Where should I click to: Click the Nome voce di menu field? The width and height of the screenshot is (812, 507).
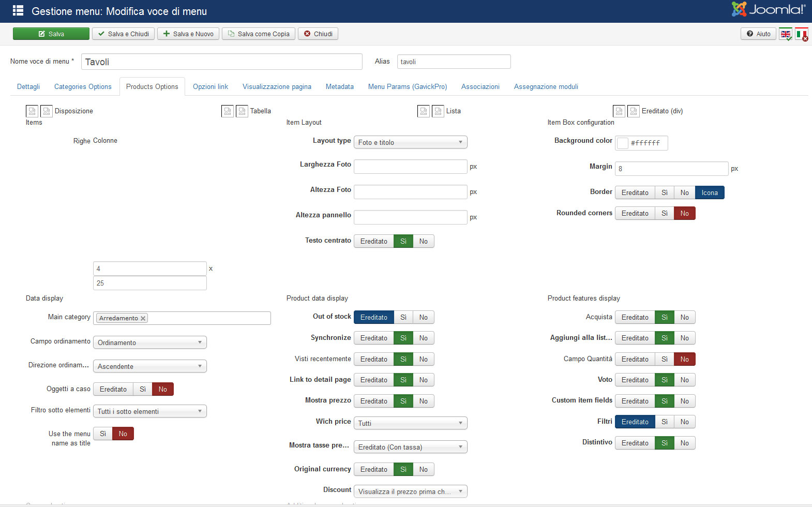[222, 62]
